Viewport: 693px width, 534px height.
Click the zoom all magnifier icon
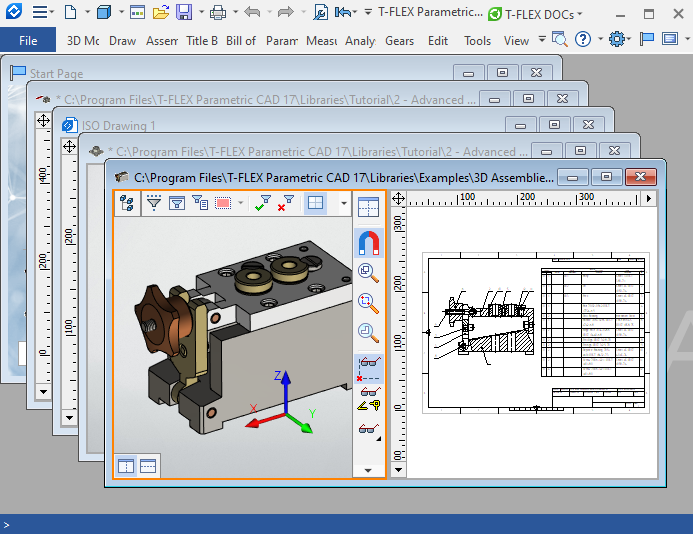[368, 273]
